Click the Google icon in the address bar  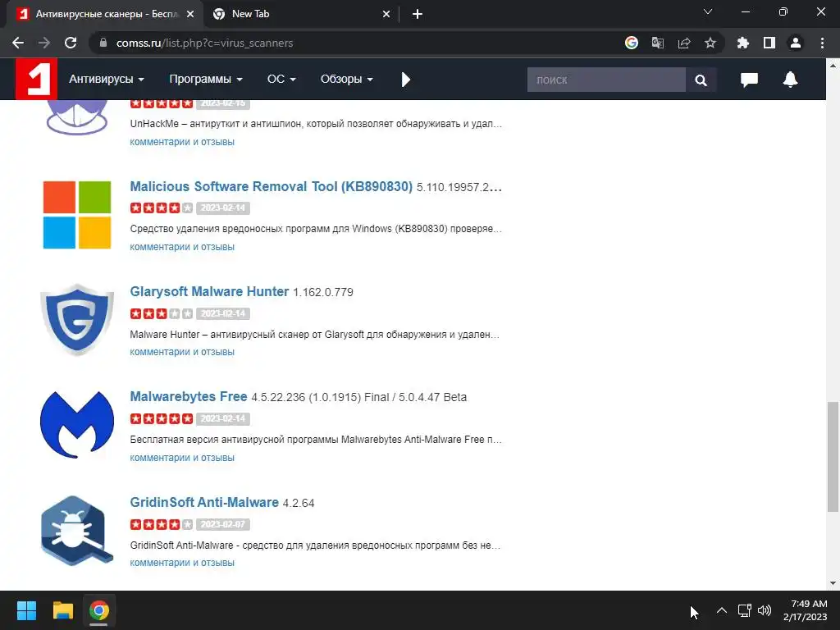click(x=632, y=43)
